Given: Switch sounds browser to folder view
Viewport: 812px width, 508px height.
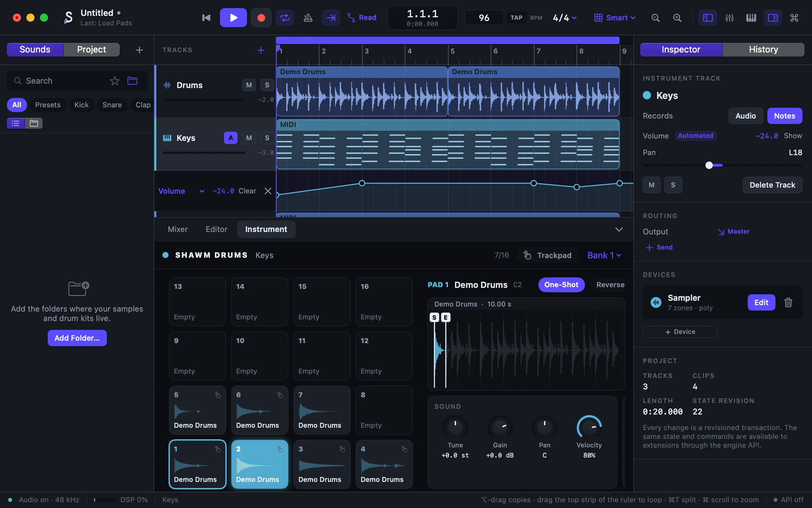Looking at the screenshot, I should (x=34, y=123).
